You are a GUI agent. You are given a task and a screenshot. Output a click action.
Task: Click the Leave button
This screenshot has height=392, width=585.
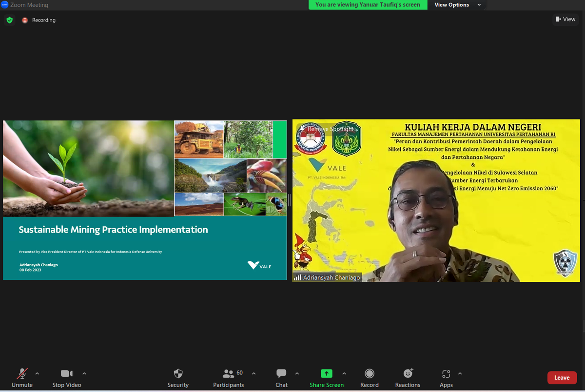(562, 377)
